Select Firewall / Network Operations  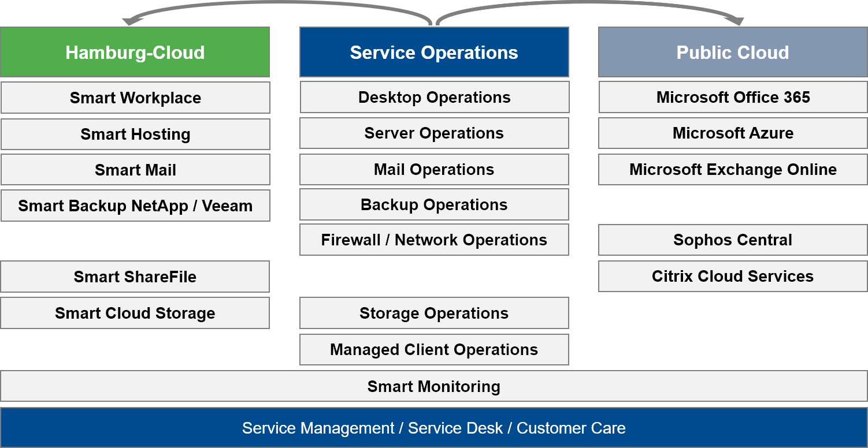434,240
